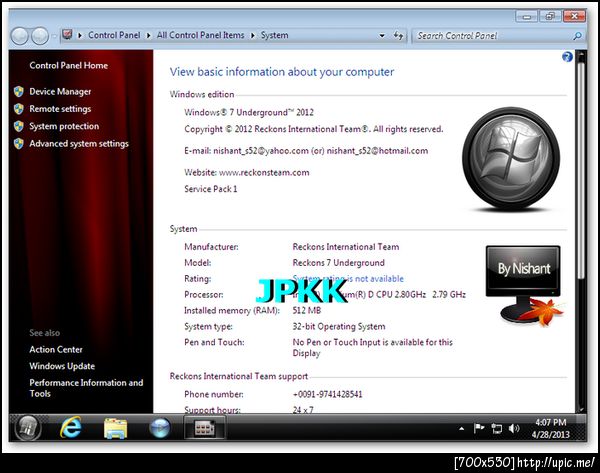Click the scrollbar up arrow
600x473 pixels.
pyautogui.click(x=581, y=56)
